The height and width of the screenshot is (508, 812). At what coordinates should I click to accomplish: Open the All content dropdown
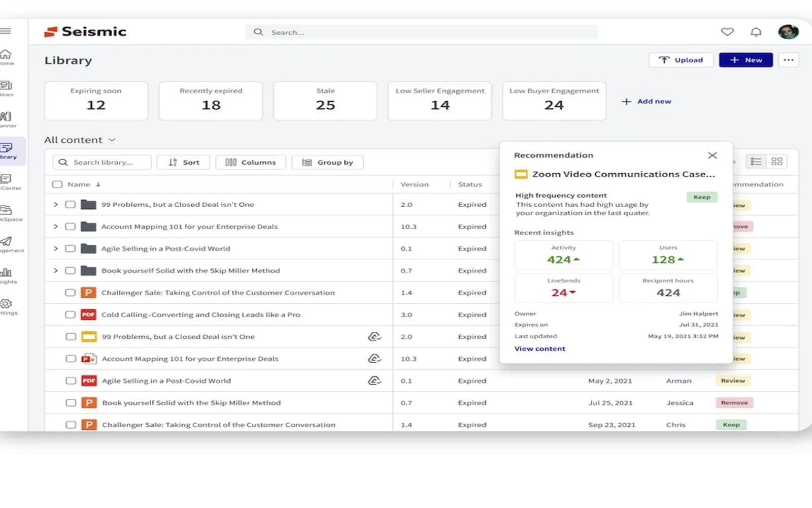click(80, 140)
